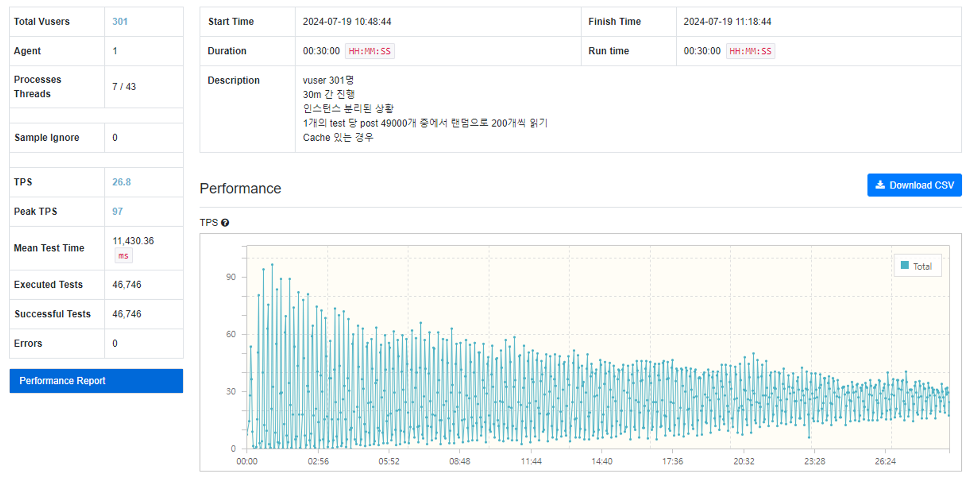Click the 30 value on the chart Y axis
The width and height of the screenshot is (980, 484).
click(231, 391)
